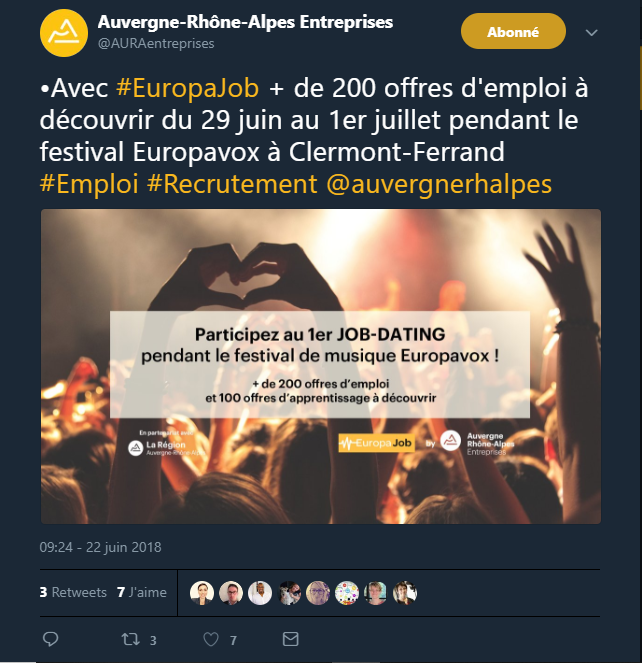The height and width of the screenshot is (663, 642).
Task: Click the Auvergne-Rhône-Alpes Entreprises account name
Action: click(x=245, y=22)
